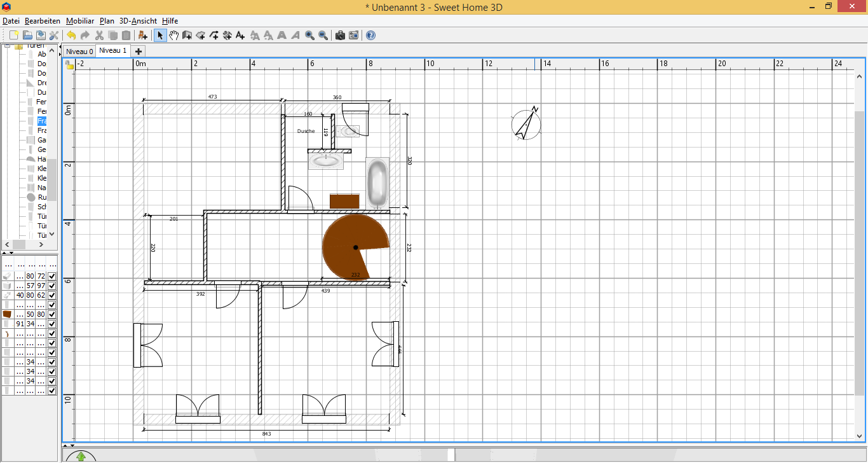Choose the Create dimensions tool
This screenshot has height=463, width=868.
(227, 36)
